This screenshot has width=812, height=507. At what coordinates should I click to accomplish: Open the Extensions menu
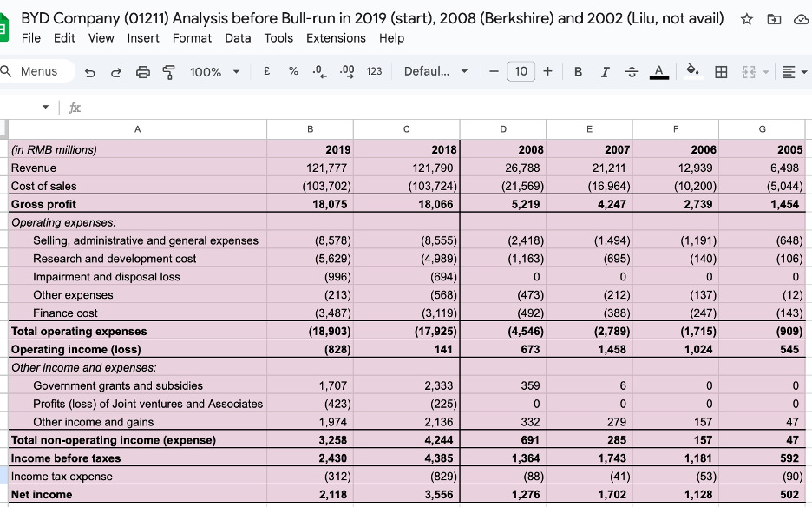pos(336,38)
